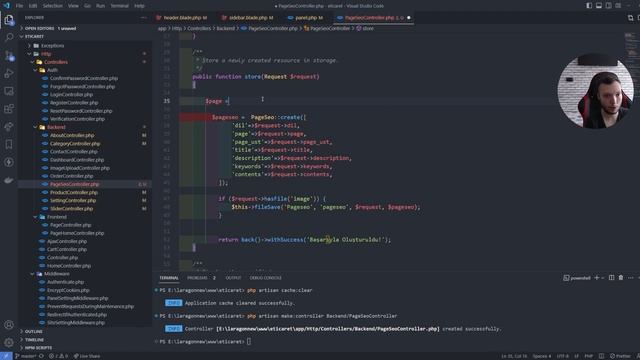Viewport: 640px width, 360px height.
Task: Open the Run and Debug view
Action: pos(9,73)
